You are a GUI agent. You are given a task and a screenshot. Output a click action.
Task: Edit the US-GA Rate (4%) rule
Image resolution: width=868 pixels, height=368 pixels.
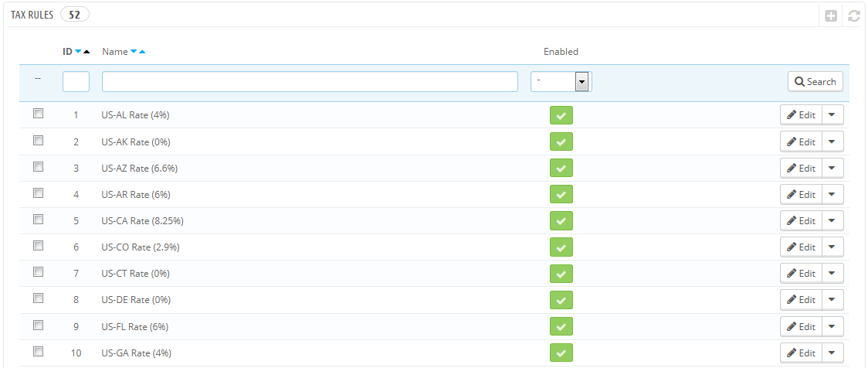pos(801,353)
